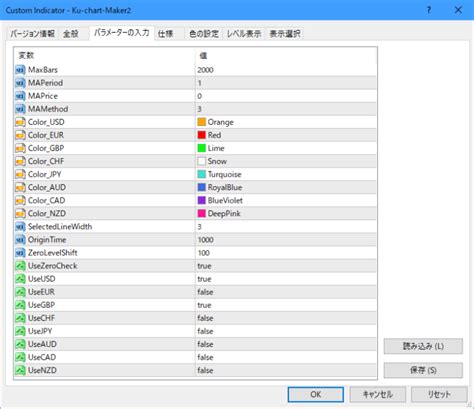Screen dimensions: 474x409
Task: Click the DeepPink color swatch
Action: point(202,213)
